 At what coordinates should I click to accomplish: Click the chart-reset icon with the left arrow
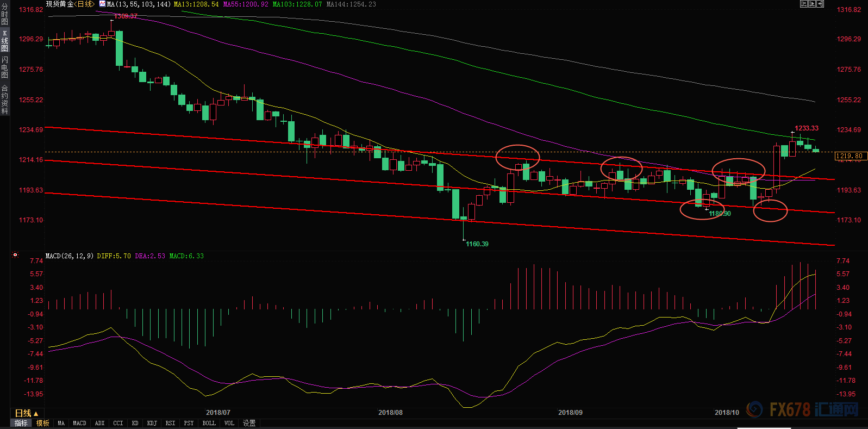coord(804,4)
